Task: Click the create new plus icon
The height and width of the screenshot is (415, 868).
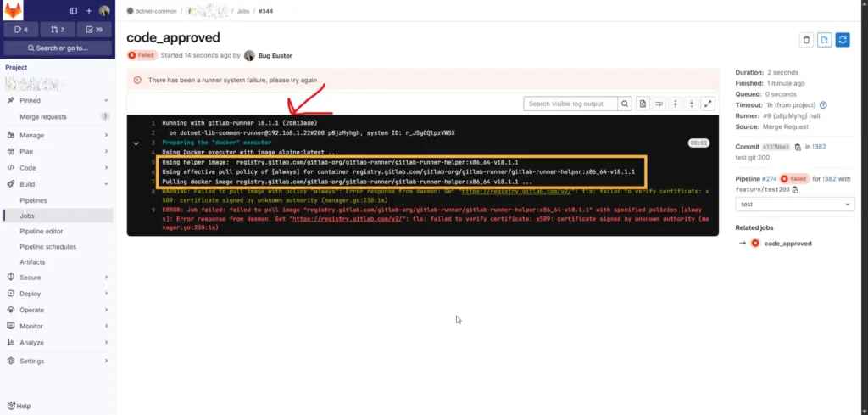Action: pyautogui.click(x=88, y=11)
